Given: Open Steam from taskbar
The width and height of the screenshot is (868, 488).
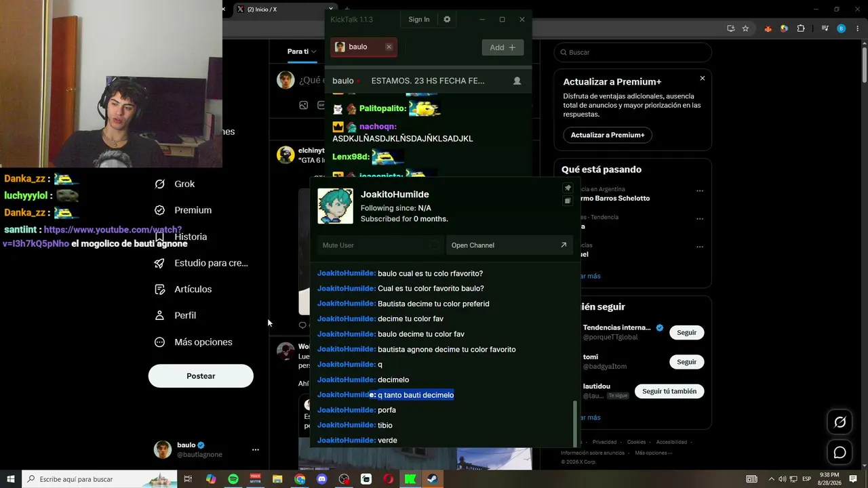Looking at the screenshot, I should click(432, 479).
